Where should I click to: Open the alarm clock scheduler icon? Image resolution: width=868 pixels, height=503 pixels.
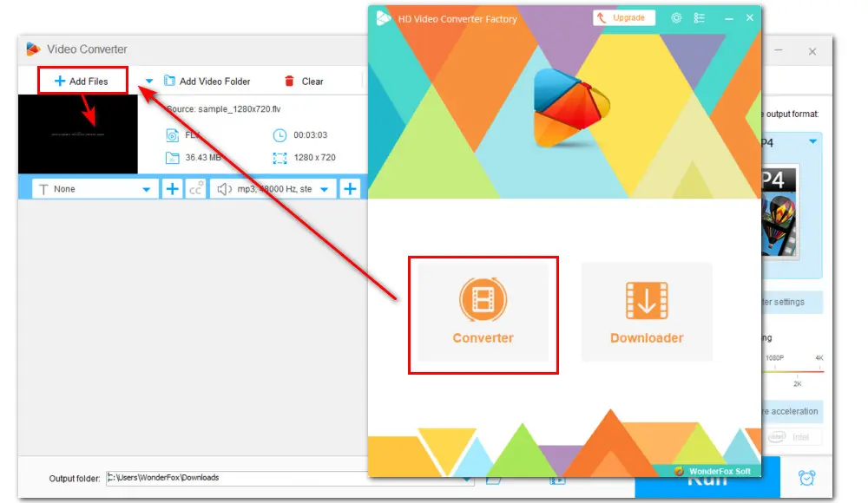[x=806, y=478]
